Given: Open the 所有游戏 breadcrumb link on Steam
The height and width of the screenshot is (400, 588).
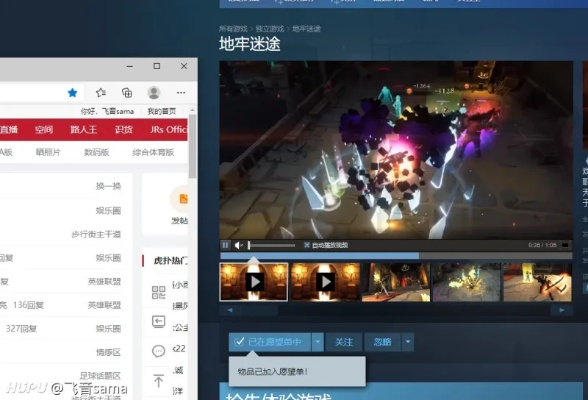Looking at the screenshot, I should pos(233,29).
